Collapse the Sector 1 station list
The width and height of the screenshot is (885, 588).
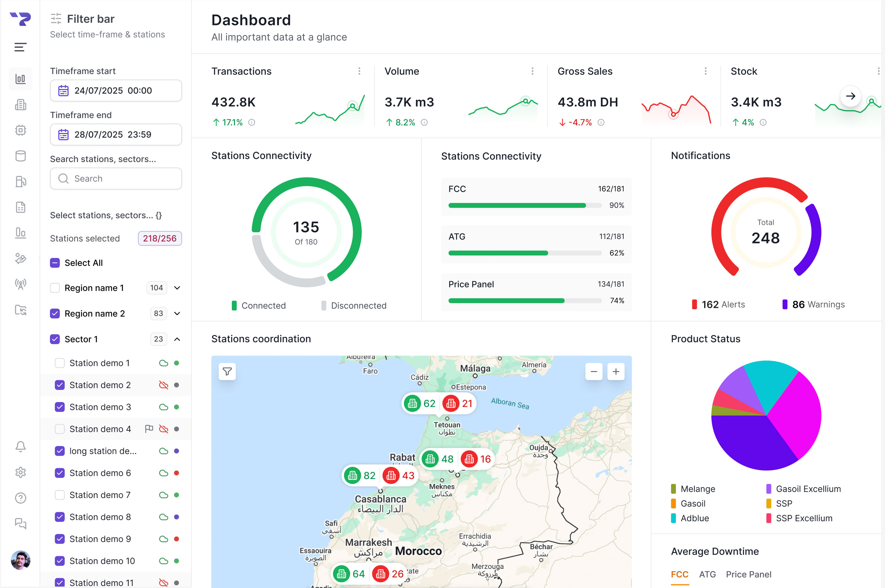point(177,339)
